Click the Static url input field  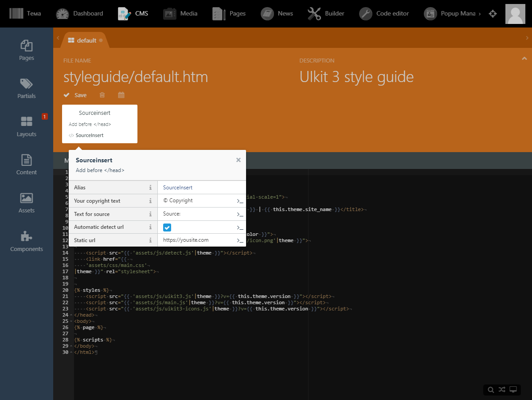coord(198,240)
